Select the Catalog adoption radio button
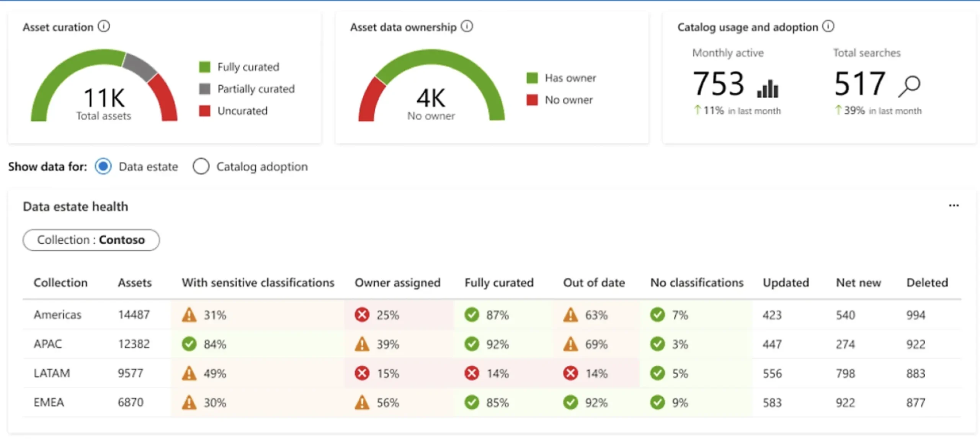The image size is (980, 439). click(201, 166)
